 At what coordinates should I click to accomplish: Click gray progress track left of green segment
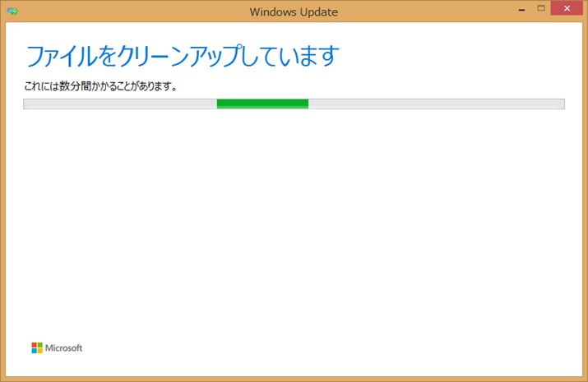[119, 104]
